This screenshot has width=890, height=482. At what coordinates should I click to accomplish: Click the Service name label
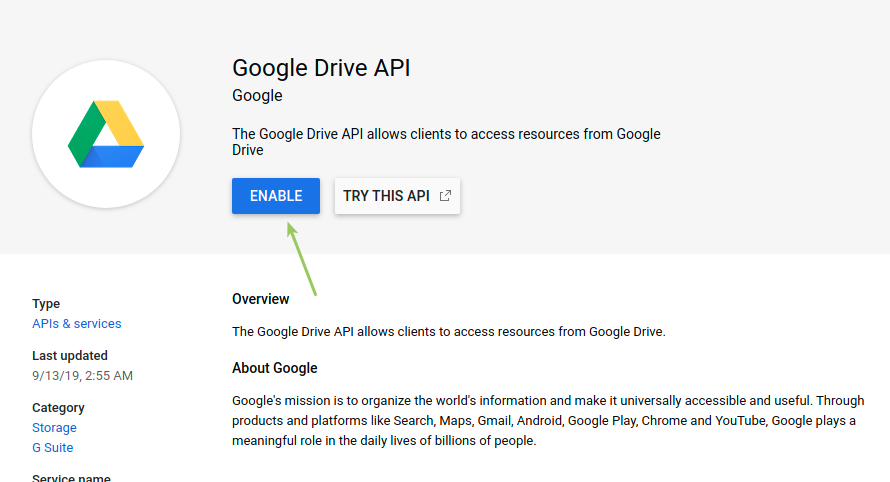click(72, 478)
